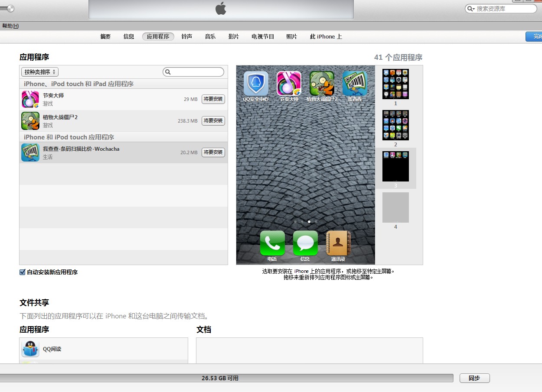Click the 我查查-条码扫描比价-Wochacha row text
Image resolution: width=542 pixels, height=392 pixels.
click(81, 149)
